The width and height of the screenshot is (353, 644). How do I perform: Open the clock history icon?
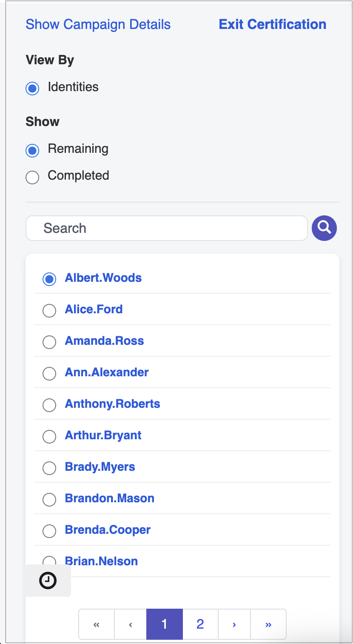pyautogui.click(x=48, y=581)
